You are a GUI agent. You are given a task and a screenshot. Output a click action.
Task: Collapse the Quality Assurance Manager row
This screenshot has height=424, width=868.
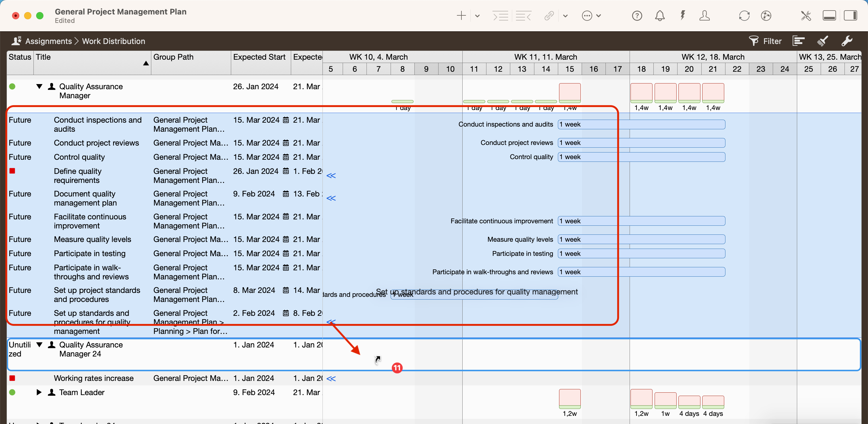click(39, 86)
